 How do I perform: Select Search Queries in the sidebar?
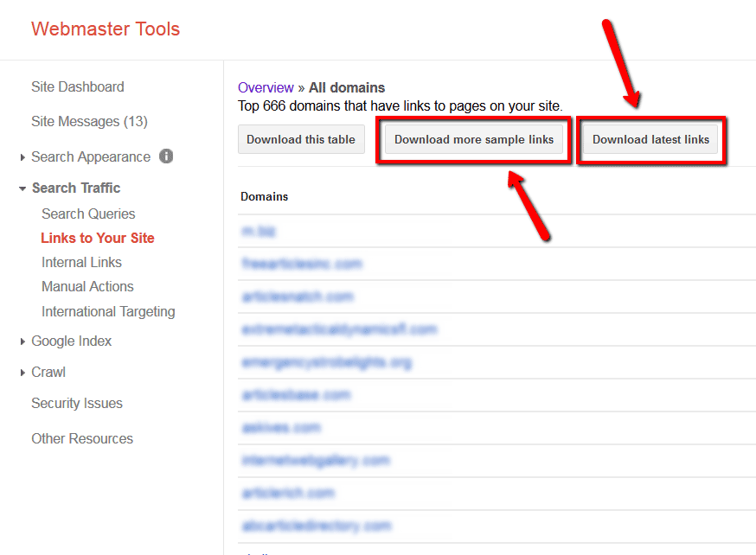click(x=87, y=214)
